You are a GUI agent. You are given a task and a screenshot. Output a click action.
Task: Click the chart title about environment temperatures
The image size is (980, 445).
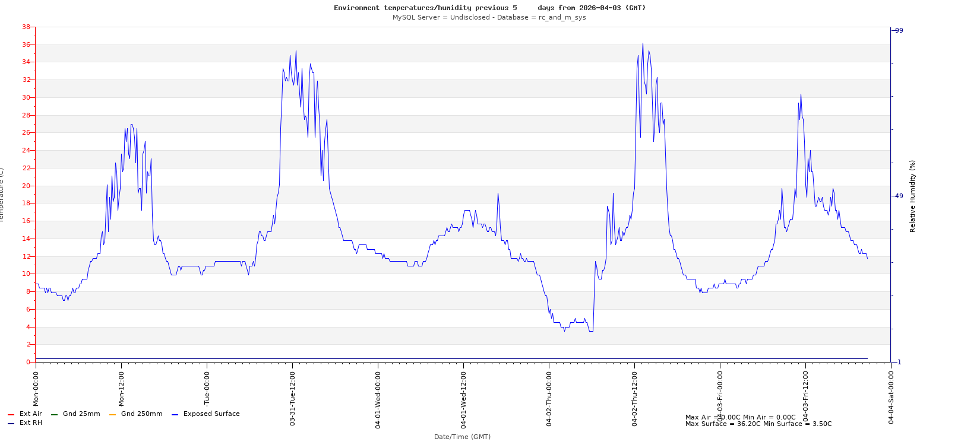click(489, 8)
